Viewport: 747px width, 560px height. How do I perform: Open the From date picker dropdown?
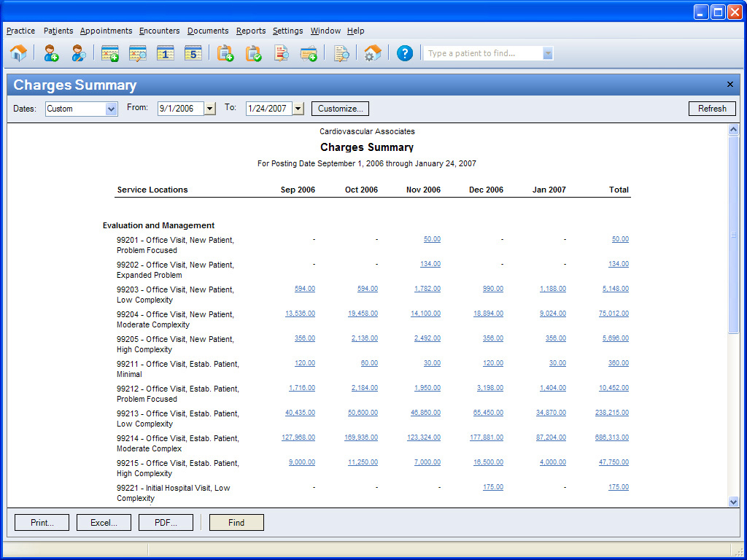(x=210, y=109)
